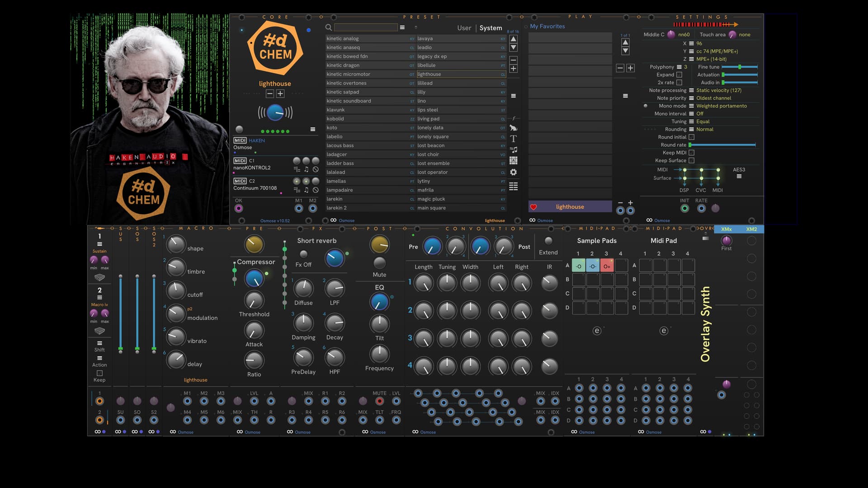Viewport: 868px width, 488px height.
Task: Click the 'e' icon under Sample Pads
Action: [x=597, y=331]
